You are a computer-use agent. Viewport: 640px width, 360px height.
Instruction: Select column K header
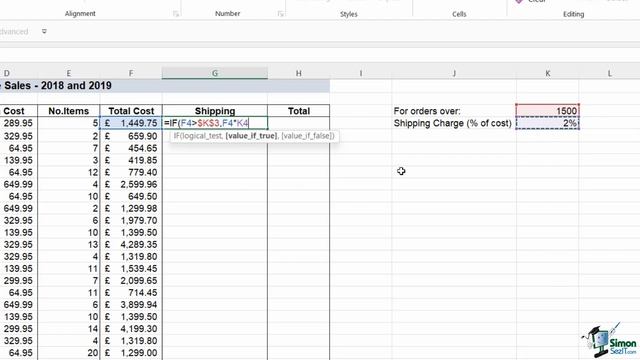[x=548, y=73]
